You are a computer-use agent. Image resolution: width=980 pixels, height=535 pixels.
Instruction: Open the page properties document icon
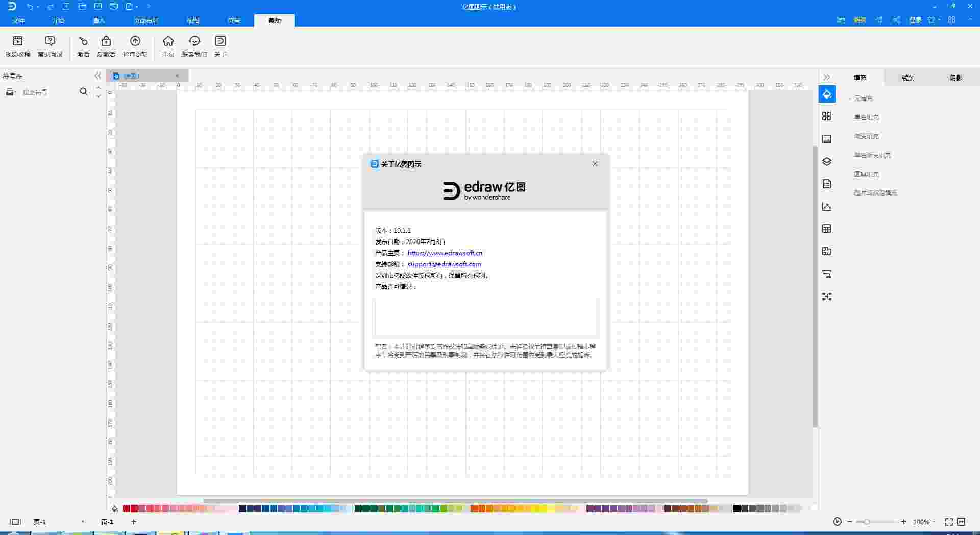pos(827,184)
